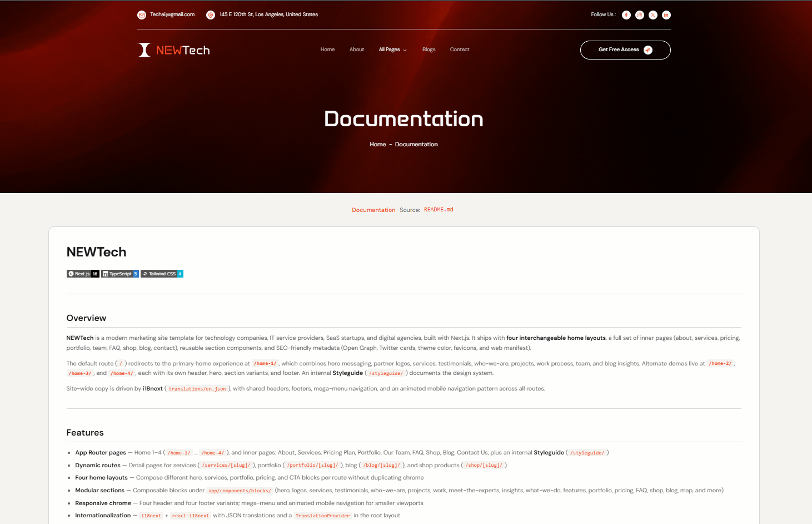Click the Features section heading
The height and width of the screenshot is (524, 812).
coord(85,433)
